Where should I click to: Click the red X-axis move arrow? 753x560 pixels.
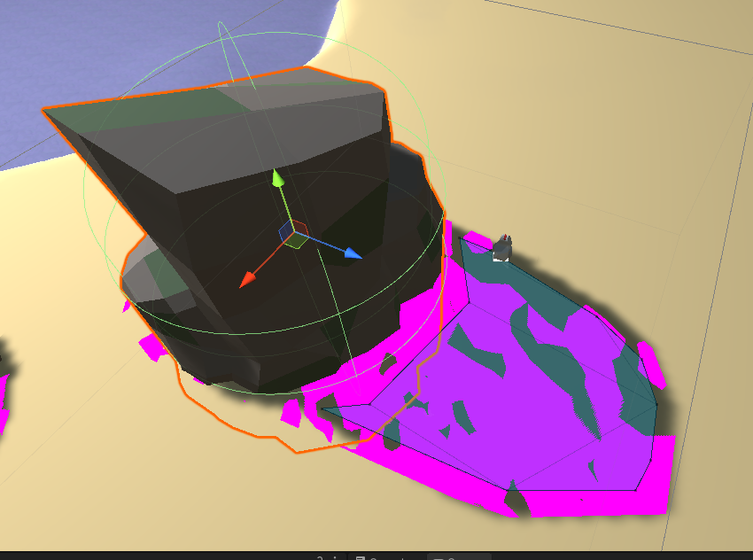tap(248, 279)
